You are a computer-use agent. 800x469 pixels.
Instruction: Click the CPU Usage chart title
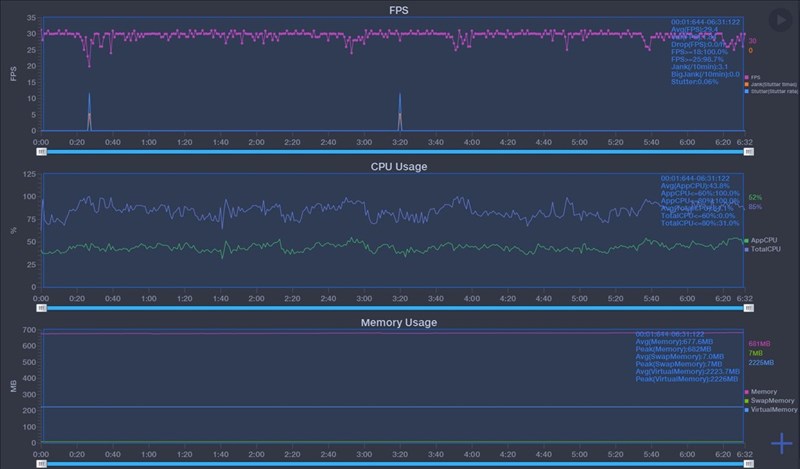pos(399,166)
